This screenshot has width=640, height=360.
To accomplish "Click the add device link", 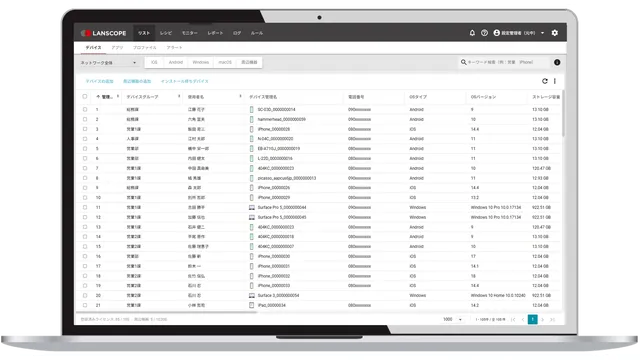I will [x=99, y=81].
